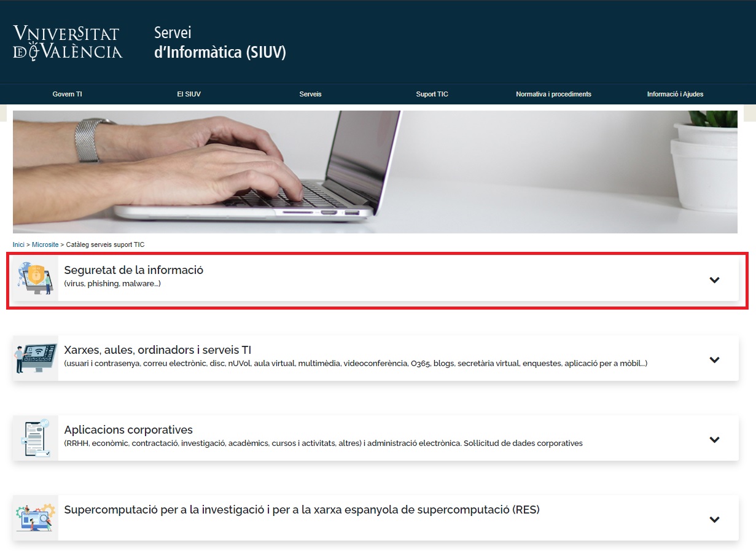
Task: Click the laptop banner image
Action: [x=375, y=172]
